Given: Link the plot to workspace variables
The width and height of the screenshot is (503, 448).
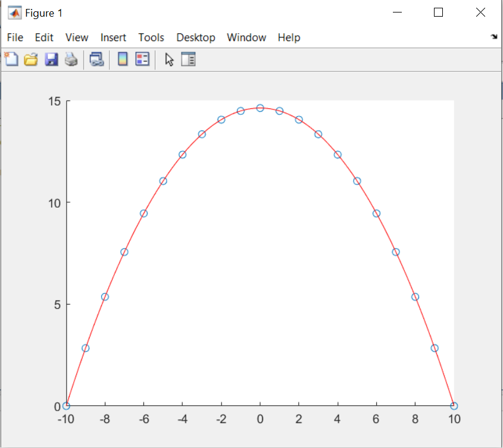Looking at the screenshot, I should click(x=96, y=59).
